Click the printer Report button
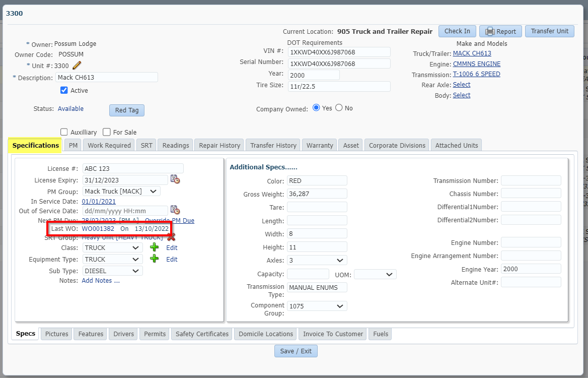Viewport: 588px width, 378px height. point(500,31)
